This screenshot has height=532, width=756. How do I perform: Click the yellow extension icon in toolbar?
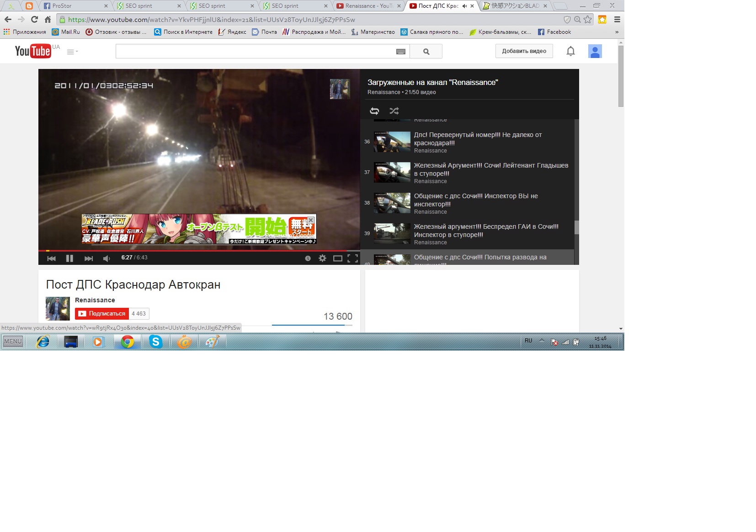(x=602, y=19)
